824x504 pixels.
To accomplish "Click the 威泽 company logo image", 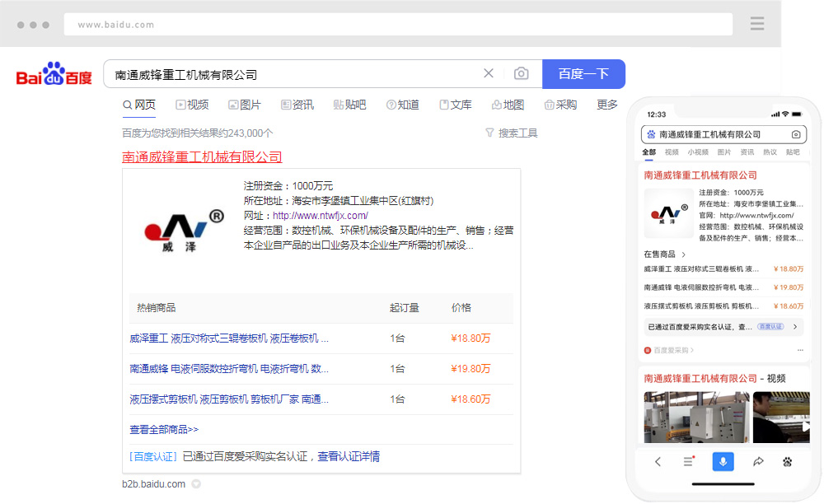I will pos(184,231).
